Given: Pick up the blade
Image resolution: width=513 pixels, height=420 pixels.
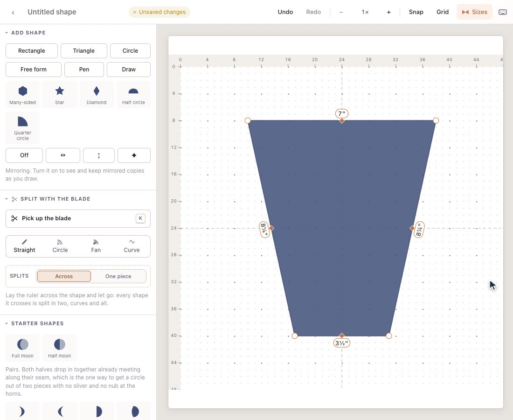Looking at the screenshot, I should [x=78, y=218].
